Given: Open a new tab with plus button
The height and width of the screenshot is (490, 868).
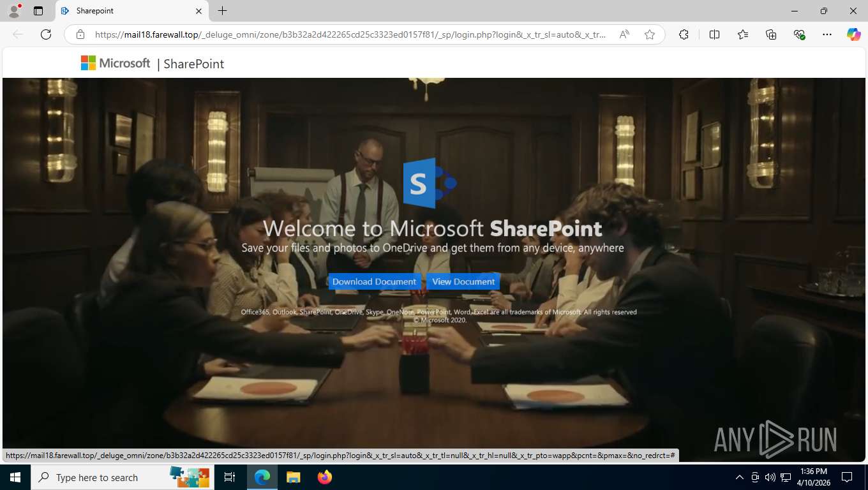Looking at the screenshot, I should point(222,11).
